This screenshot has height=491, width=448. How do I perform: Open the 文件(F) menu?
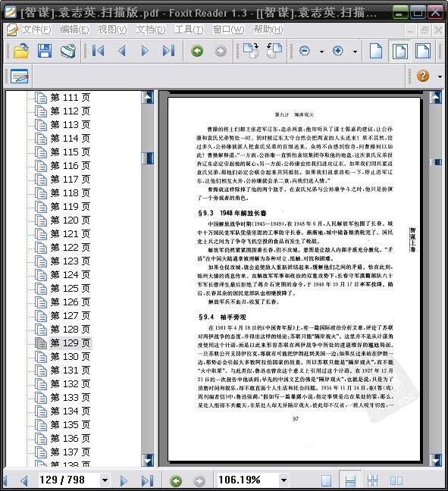(36, 30)
